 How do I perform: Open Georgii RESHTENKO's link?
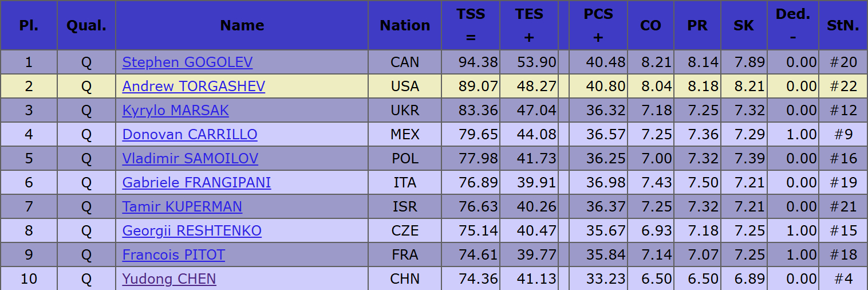[x=192, y=230]
